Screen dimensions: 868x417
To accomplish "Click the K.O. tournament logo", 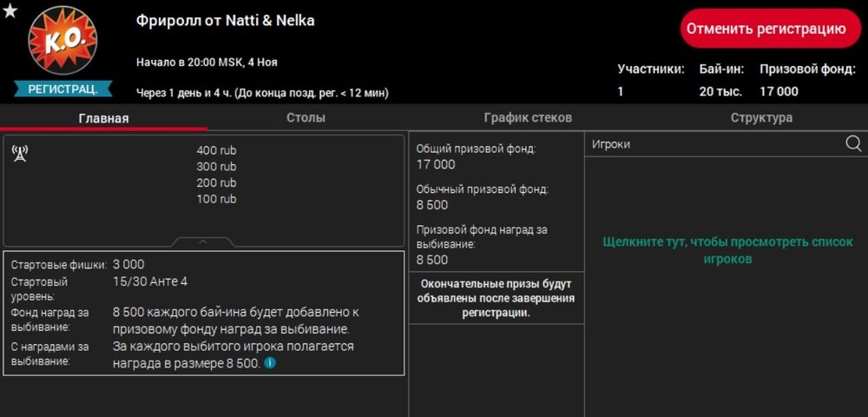I will point(62,40).
